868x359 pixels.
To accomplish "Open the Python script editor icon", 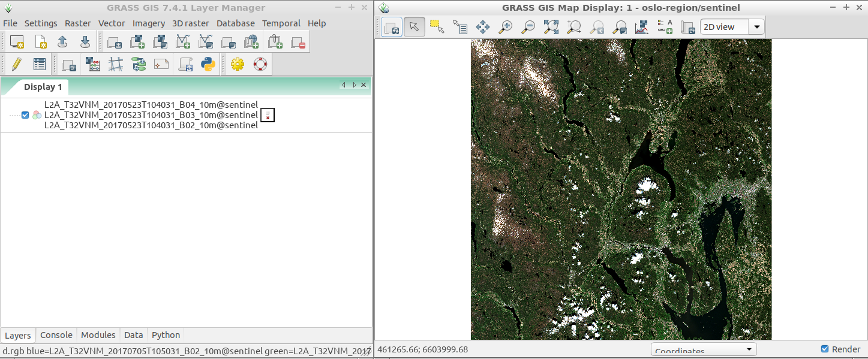I will [208, 64].
